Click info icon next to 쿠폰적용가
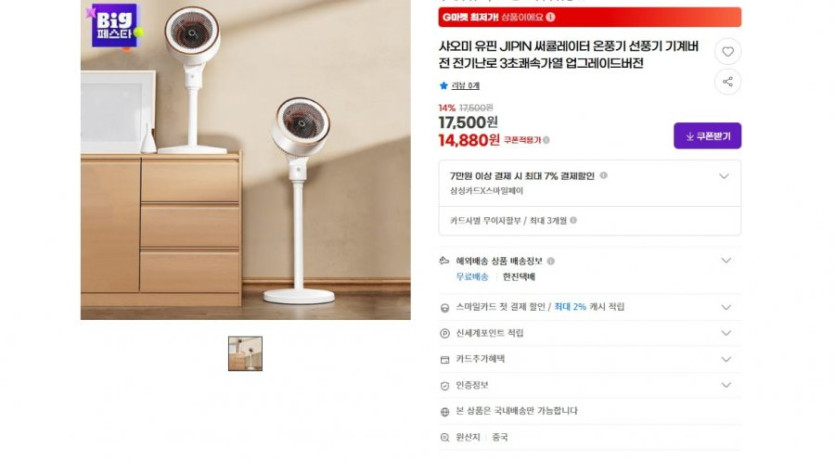 tap(546, 140)
